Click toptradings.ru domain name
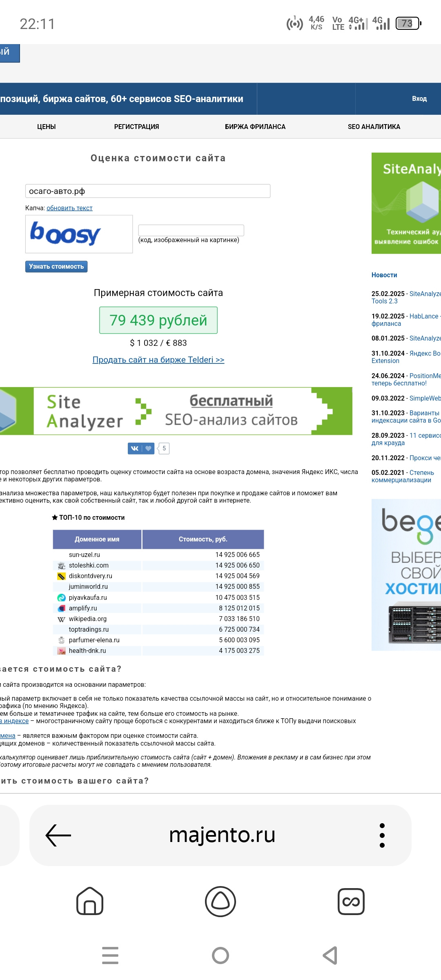This screenshot has width=441, height=980. 89,630
